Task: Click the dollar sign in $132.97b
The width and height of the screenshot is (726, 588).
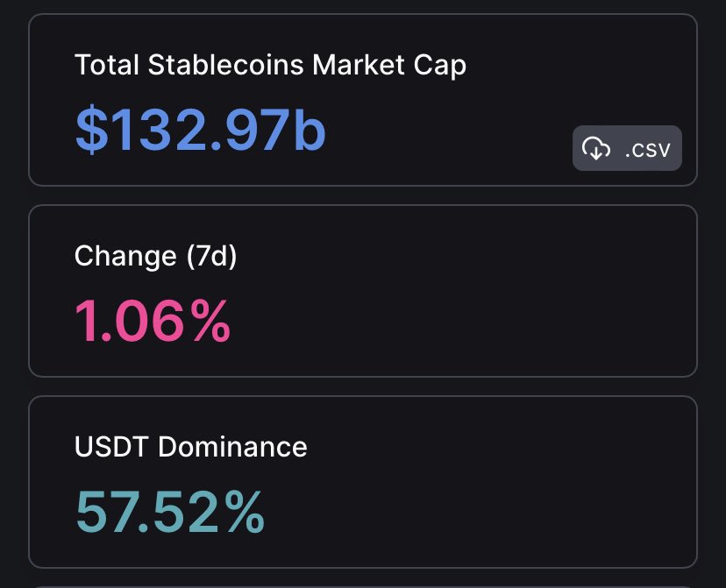Action: (89, 130)
